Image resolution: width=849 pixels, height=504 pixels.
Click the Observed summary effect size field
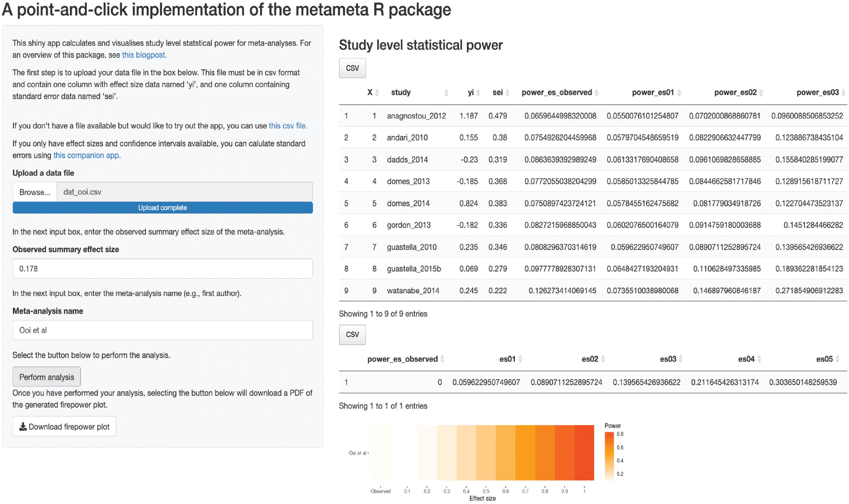[x=162, y=269]
